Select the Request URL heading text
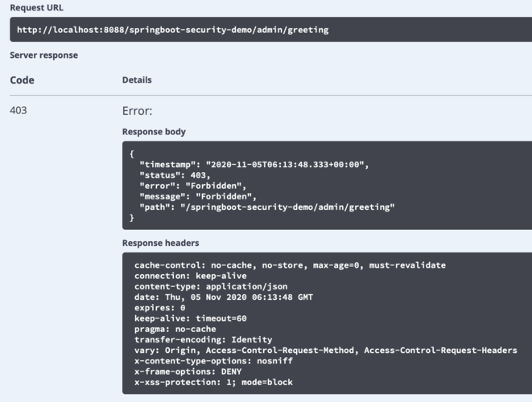Viewport: 532px width, 402px height. point(37,7)
